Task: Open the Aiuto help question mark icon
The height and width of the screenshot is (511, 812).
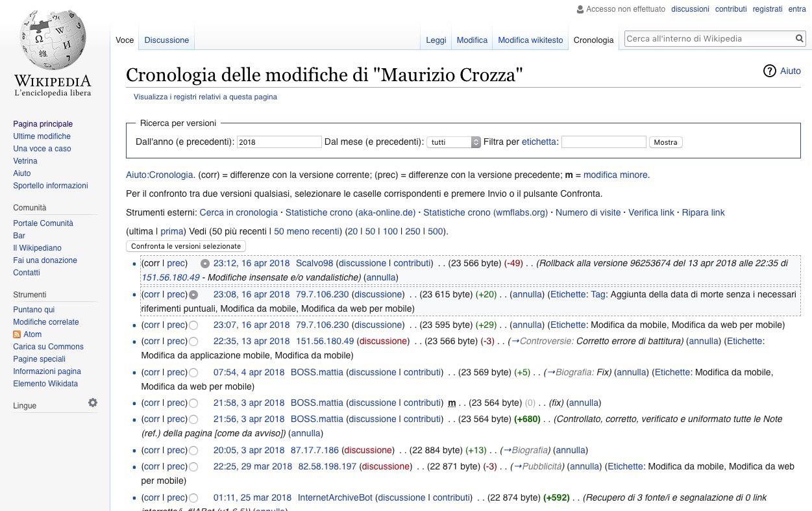Action: [770, 71]
